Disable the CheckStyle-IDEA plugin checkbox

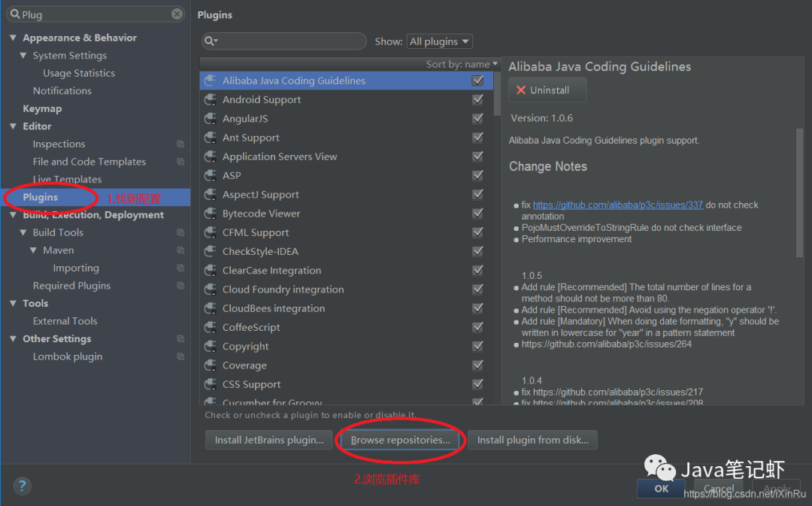(x=477, y=251)
